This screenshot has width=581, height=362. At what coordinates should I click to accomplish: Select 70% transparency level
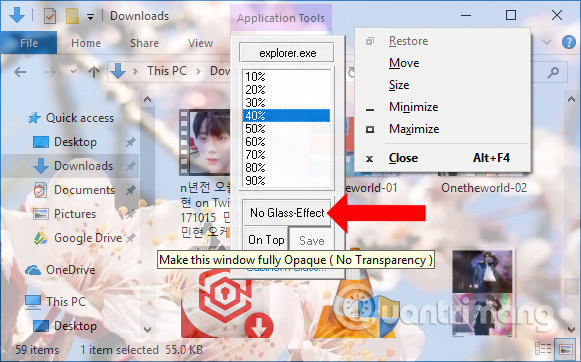(286, 155)
